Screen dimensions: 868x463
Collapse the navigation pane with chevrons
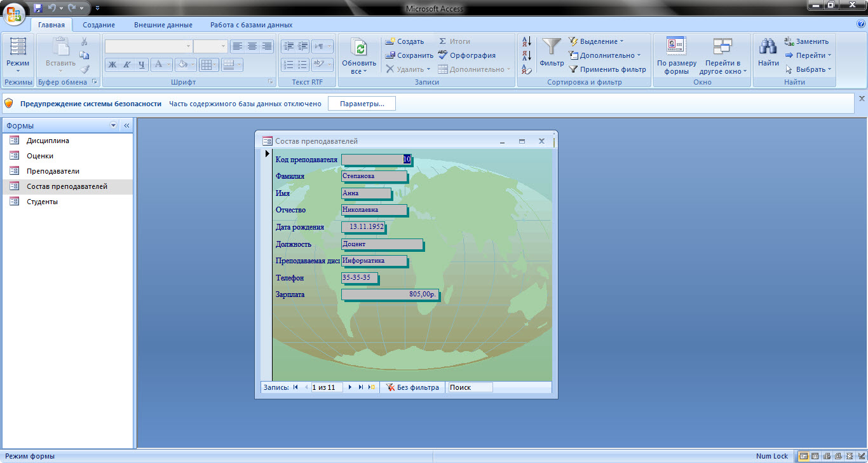point(126,125)
